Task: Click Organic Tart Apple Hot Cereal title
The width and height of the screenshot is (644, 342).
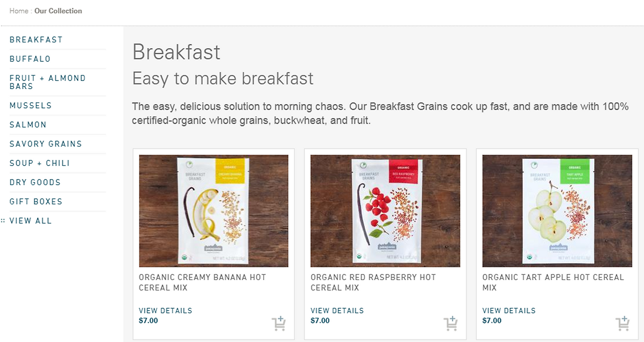Action: tap(553, 282)
